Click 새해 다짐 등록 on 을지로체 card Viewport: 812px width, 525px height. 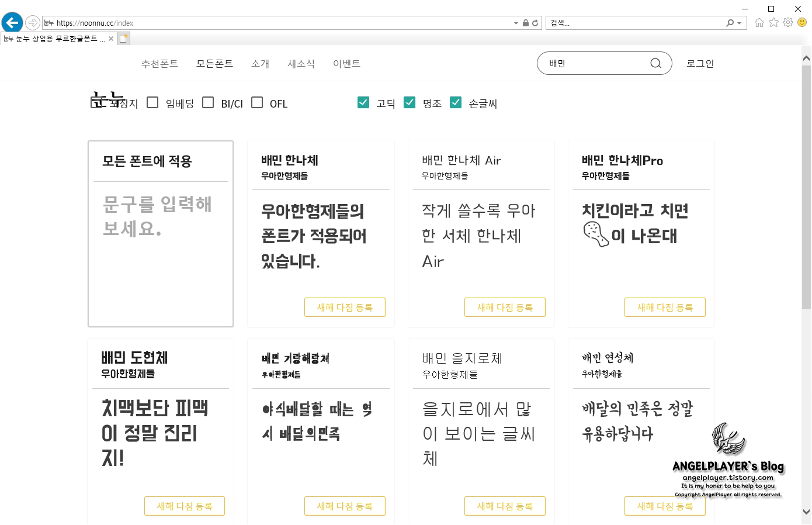point(505,506)
